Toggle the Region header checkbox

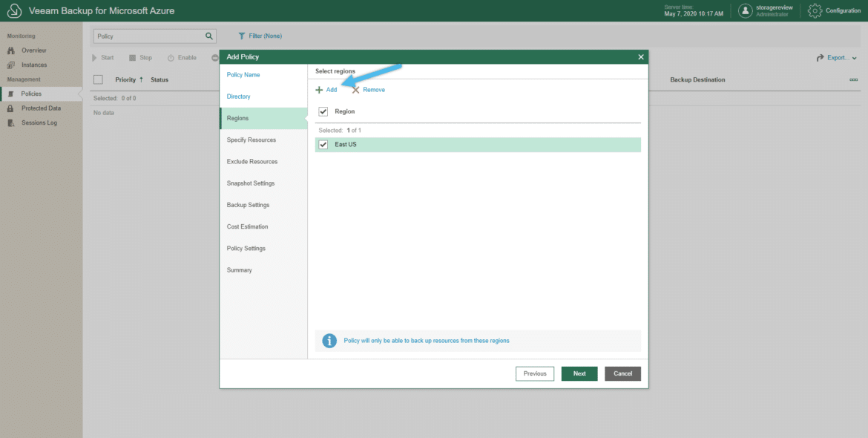[323, 112]
